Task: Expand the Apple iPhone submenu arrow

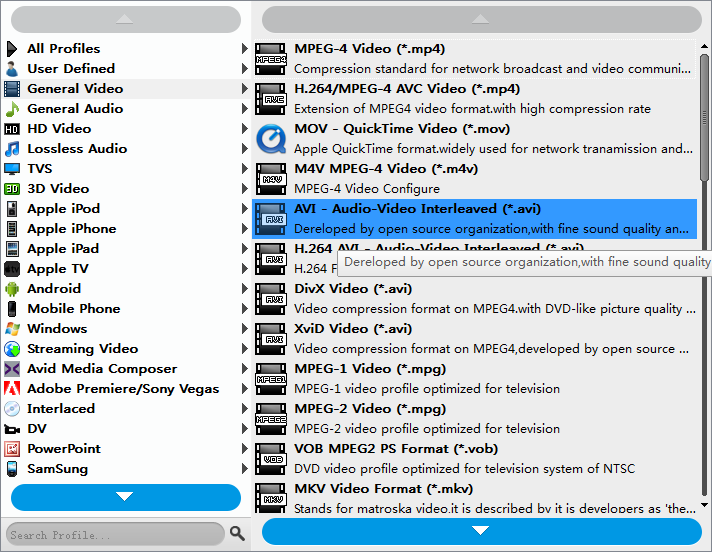Action: (x=244, y=229)
